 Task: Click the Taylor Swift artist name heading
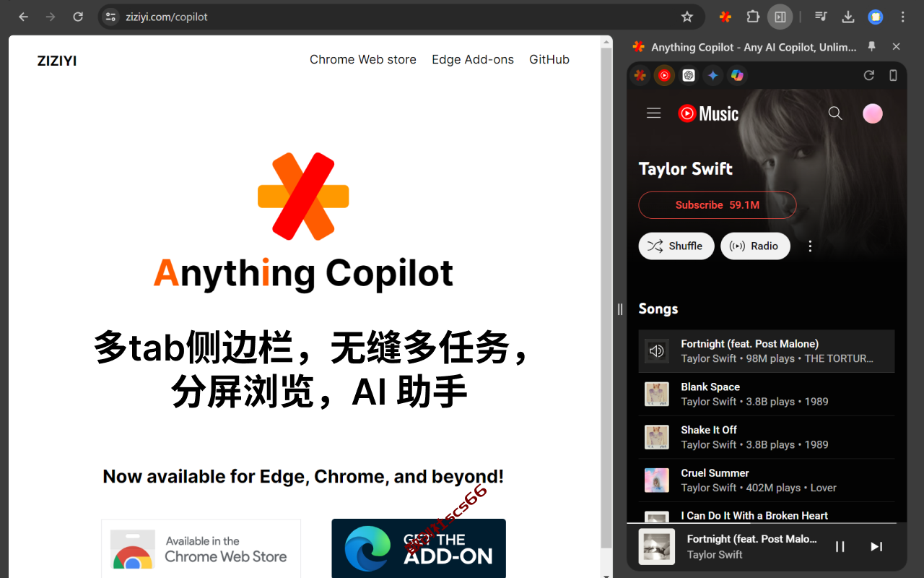(x=686, y=169)
